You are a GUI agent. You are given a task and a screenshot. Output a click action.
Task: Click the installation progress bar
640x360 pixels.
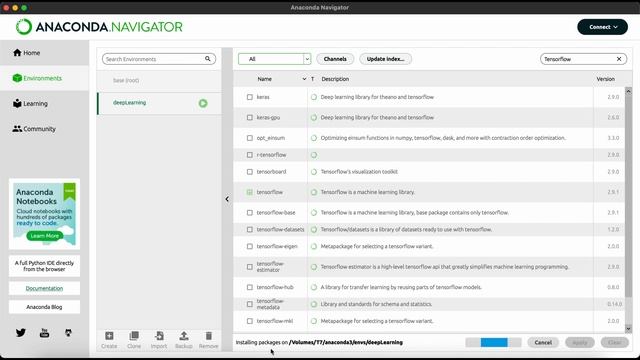[493, 342]
